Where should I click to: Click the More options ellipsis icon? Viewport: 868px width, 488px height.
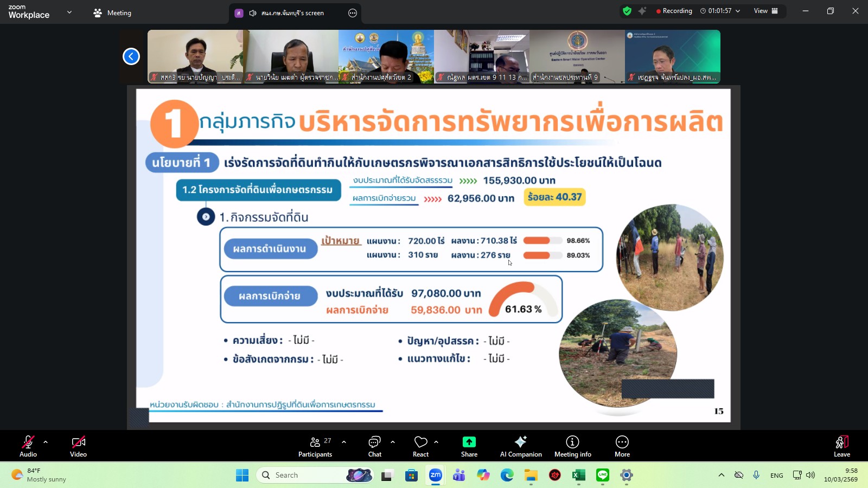tap(622, 442)
